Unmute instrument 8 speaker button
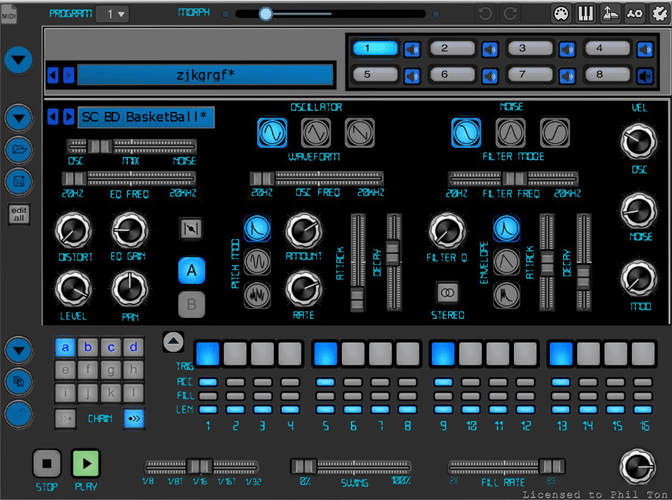672x500 pixels. point(645,76)
